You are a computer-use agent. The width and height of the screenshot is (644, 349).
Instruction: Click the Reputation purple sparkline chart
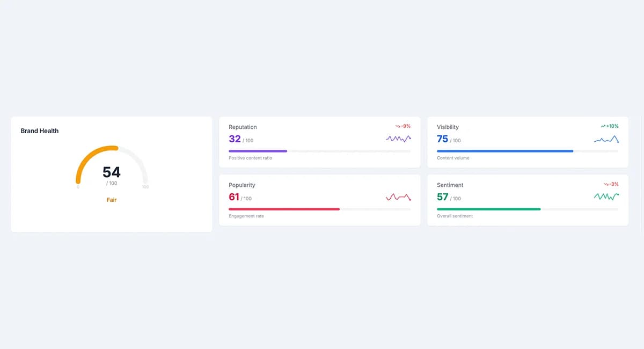399,139
